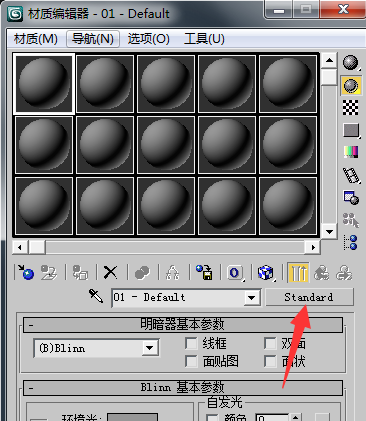The height and width of the screenshot is (421, 366).
Task: Select the first sample slot in middle row
Action: click(44, 145)
